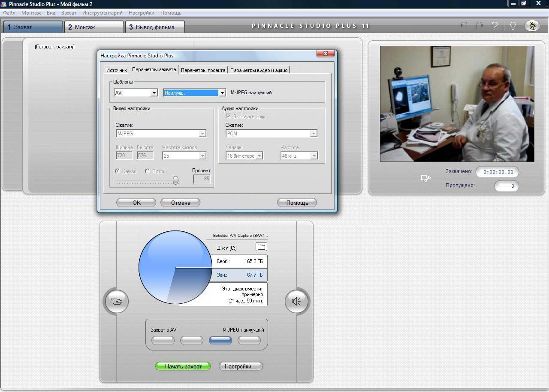549x392 pixels.
Task: Switch to the Параметры захвата tab
Action: (x=154, y=69)
